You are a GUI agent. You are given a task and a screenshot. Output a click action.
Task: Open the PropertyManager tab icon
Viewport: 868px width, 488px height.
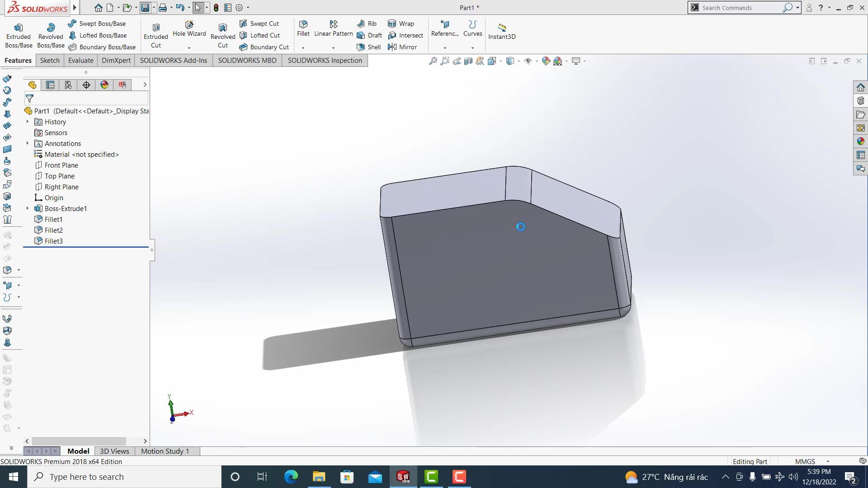pyautogui.click(x=50, y=85)
